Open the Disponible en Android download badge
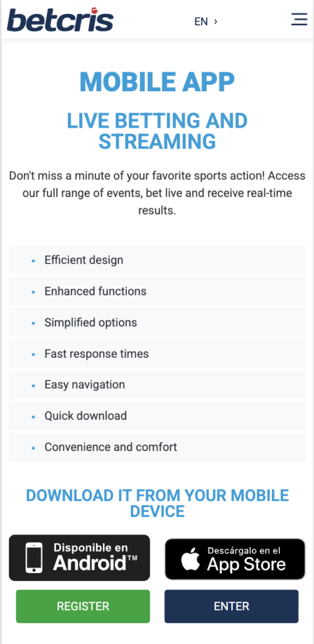314x644 pixels. point(80,558)
